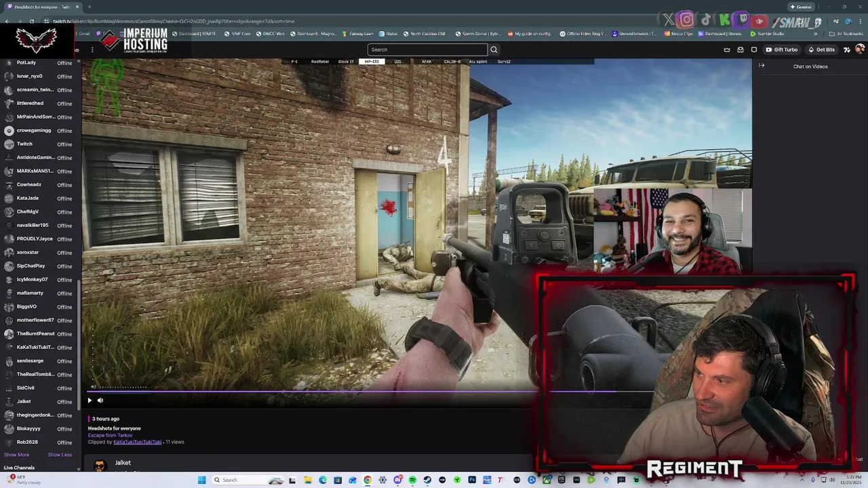
Task: Open Jalket channel name below clip
Action: click(123, 463)
